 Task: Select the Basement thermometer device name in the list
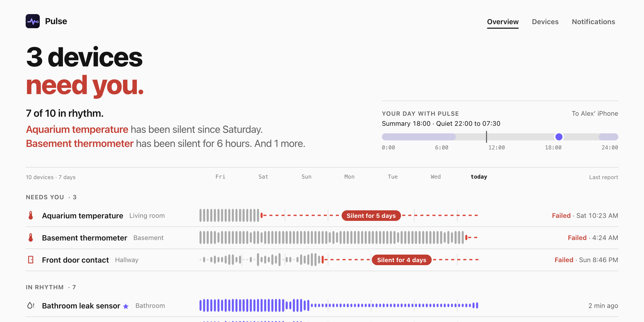pos(85,238)
